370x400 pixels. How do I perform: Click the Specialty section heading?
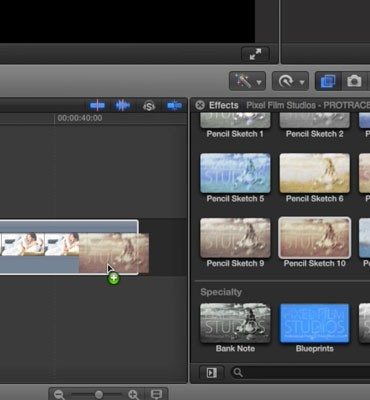tap(221, 292)
